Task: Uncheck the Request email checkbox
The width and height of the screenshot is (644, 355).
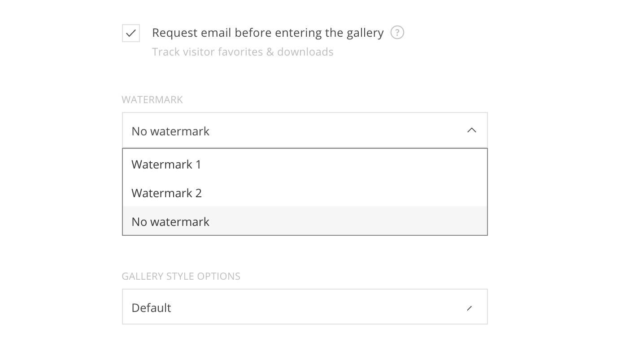Action: [131, 33]
